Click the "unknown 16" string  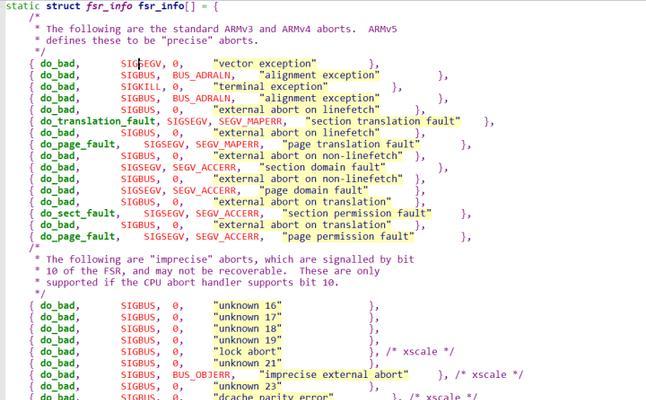tap(247, 305)
